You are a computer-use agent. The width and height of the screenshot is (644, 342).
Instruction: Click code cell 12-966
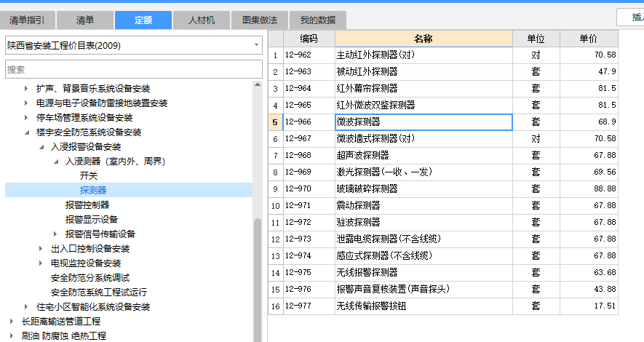[x=309, y=122]
